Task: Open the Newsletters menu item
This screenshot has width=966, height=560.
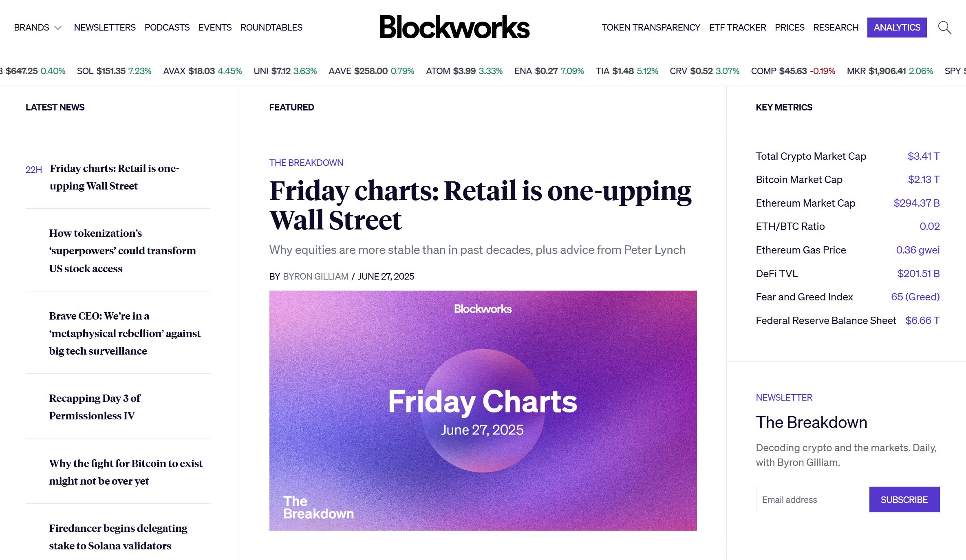Action: [x=105, y=28]
